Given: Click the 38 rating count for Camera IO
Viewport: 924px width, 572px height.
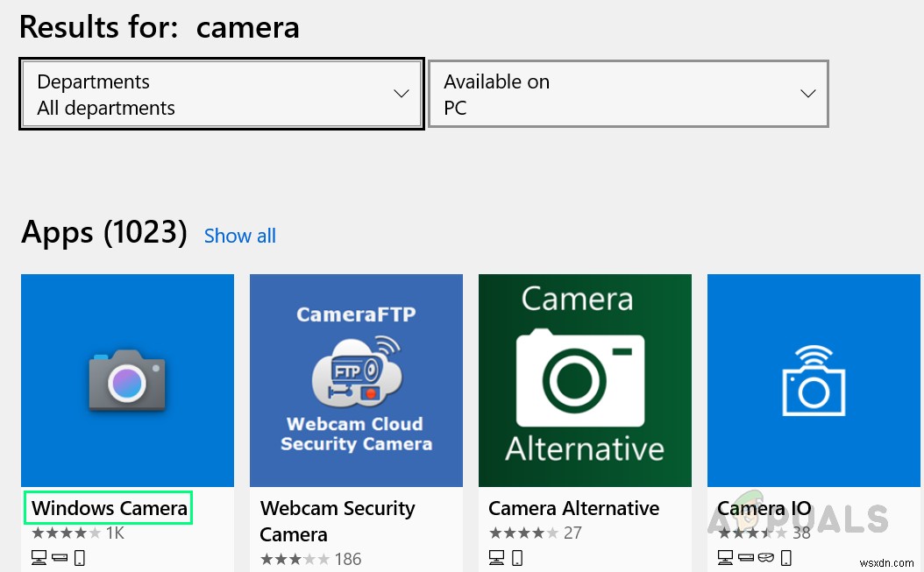Looking at the screenshot, I should [x=801, y=533].
